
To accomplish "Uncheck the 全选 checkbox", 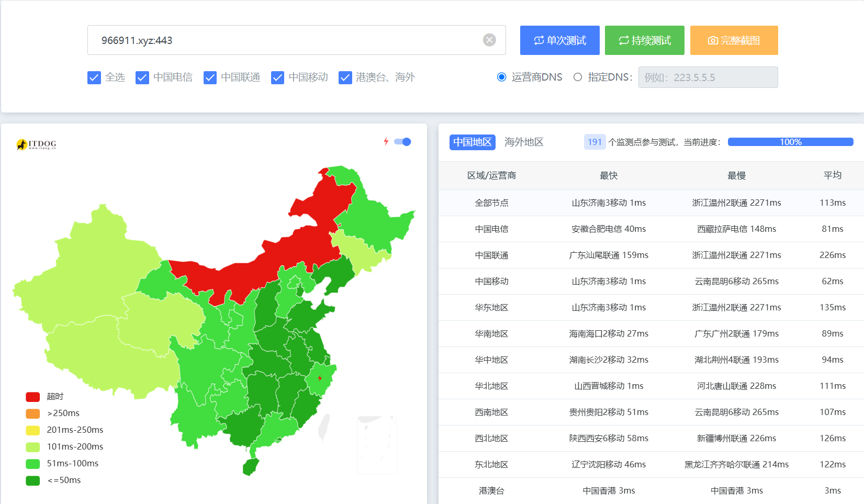I will 94,77.
